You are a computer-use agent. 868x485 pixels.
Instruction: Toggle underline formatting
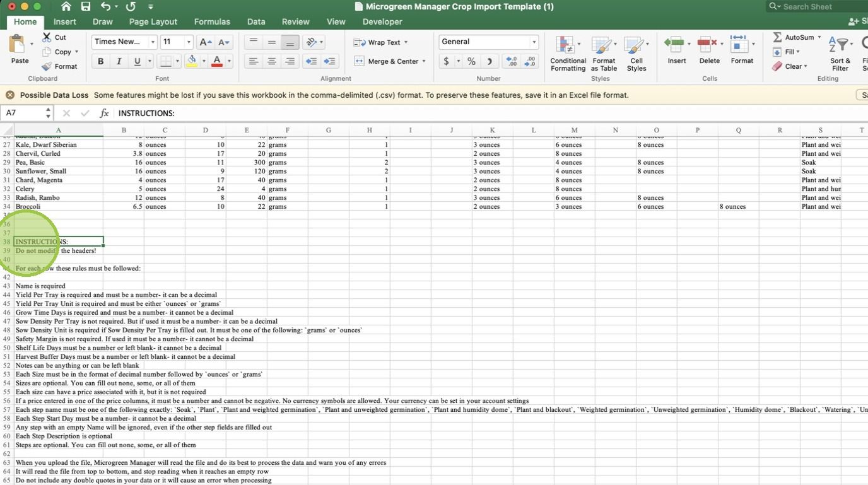click(x=137, y=61)
